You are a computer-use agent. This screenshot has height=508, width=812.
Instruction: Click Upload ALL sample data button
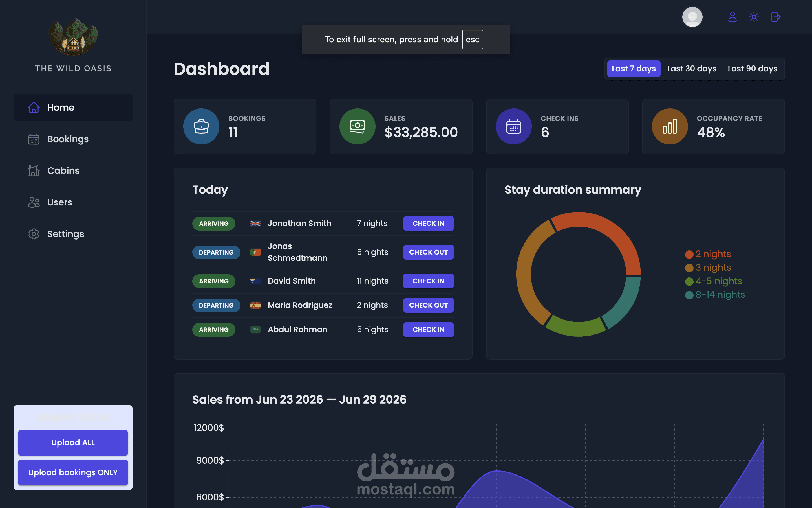coord(73,443)
